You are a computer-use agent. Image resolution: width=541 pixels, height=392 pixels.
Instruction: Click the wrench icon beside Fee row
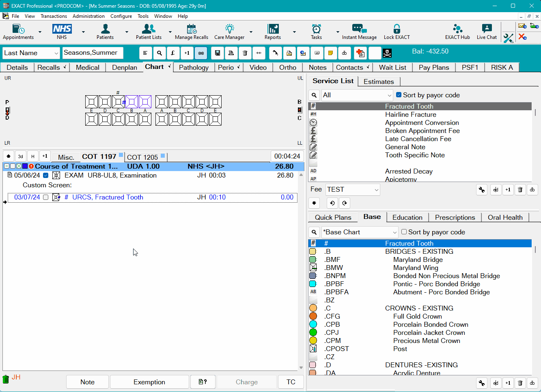point(482,190)
